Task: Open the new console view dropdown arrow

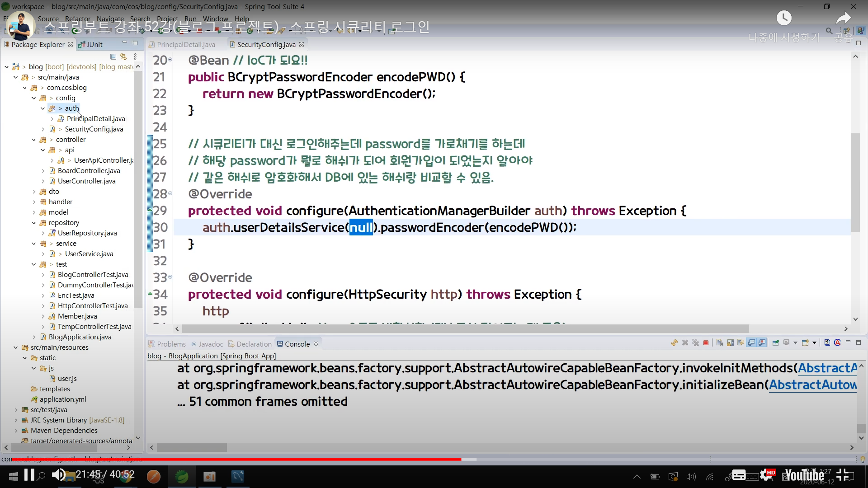Action: (x=815, y=343)
